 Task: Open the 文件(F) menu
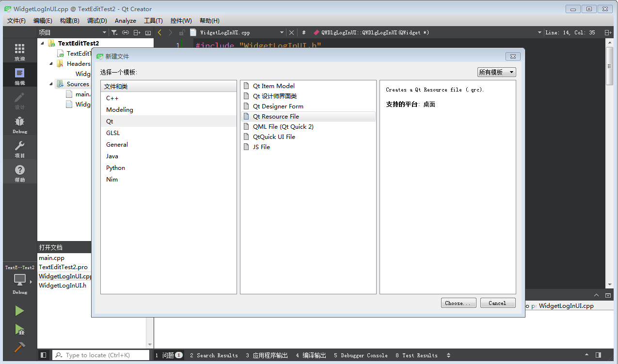pos(16,20)
